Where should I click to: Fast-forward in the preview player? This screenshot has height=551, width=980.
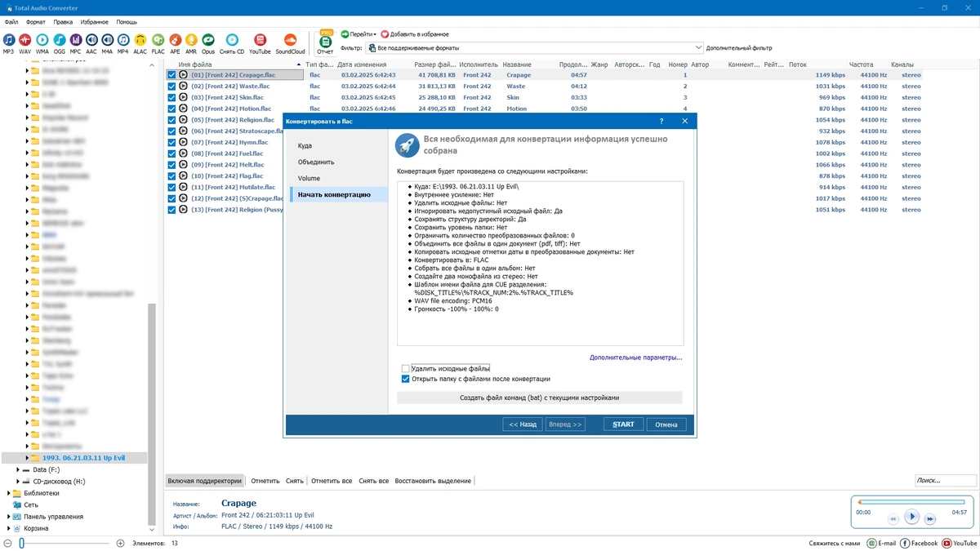point(930,518)
